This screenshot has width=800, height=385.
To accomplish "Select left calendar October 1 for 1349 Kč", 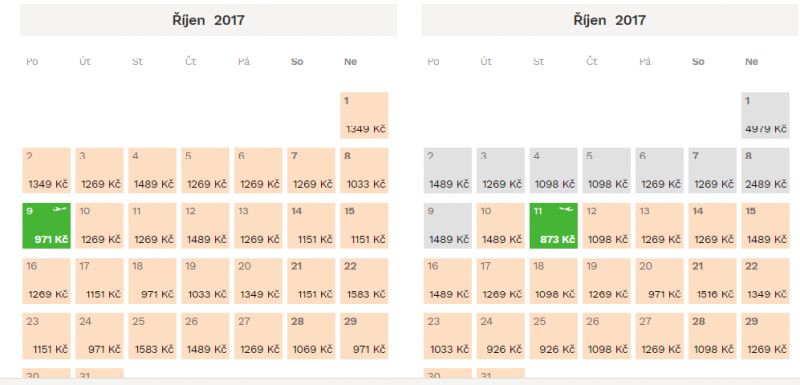I will click(364, 115).
